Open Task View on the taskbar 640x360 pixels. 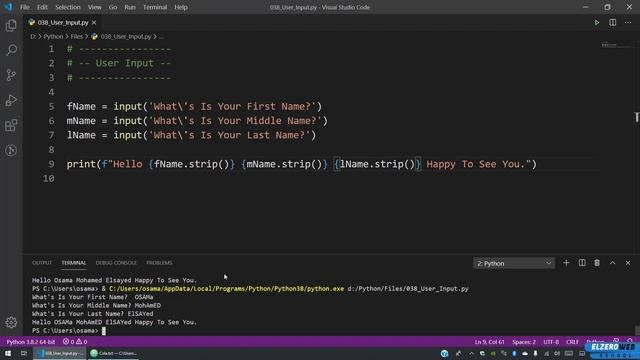[24, 353]
